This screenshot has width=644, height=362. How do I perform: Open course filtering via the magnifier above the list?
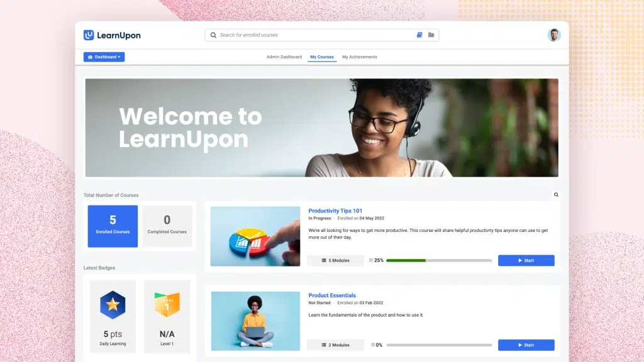tap(556, 195)
